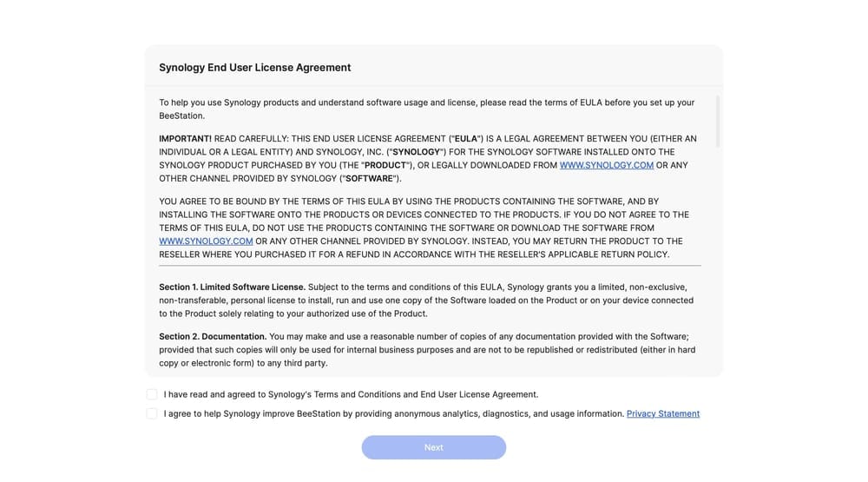
Task: Click the "IMPORTANT!" bold text
Action: click(185, 138)
